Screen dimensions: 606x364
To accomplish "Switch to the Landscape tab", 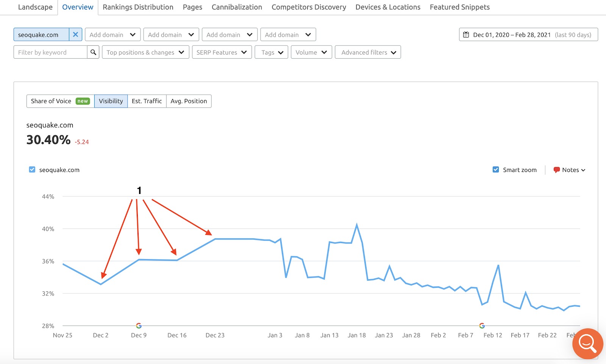I will tap(35, 7).
